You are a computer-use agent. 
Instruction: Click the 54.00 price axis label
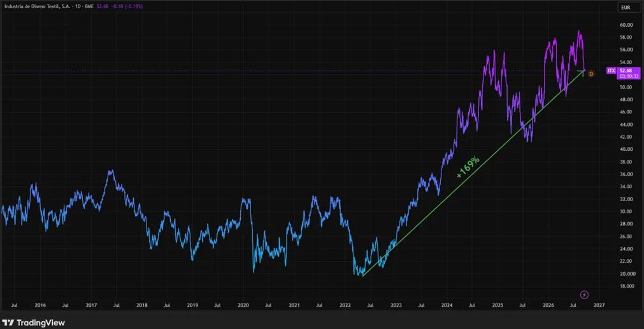[x=626, y=62]
